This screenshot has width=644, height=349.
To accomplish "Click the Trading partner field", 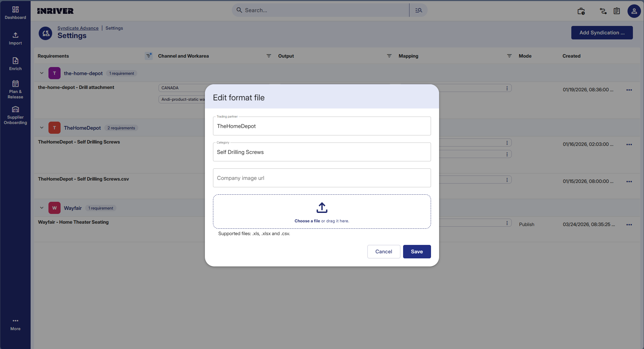I will pos(322,126).
